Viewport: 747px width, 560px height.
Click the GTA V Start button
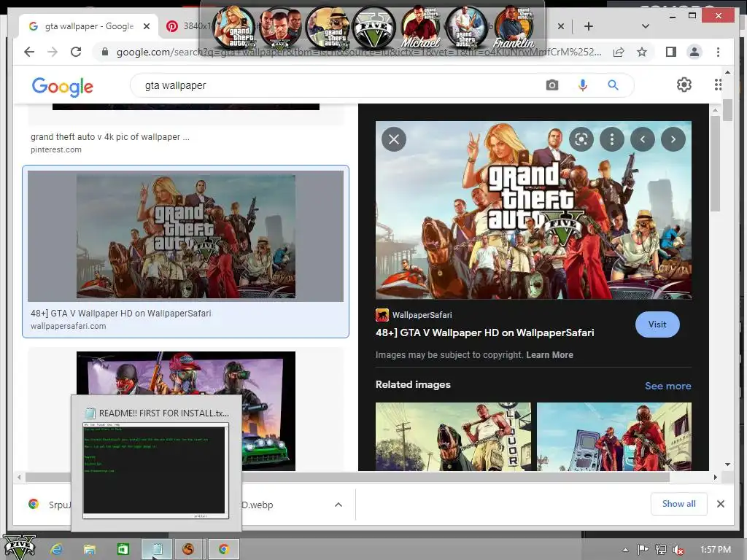tap(19, 547)
